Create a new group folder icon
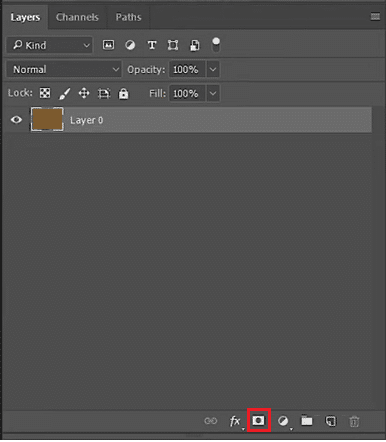This screenshot has width=386, height=442. click(x=307, y=421)
